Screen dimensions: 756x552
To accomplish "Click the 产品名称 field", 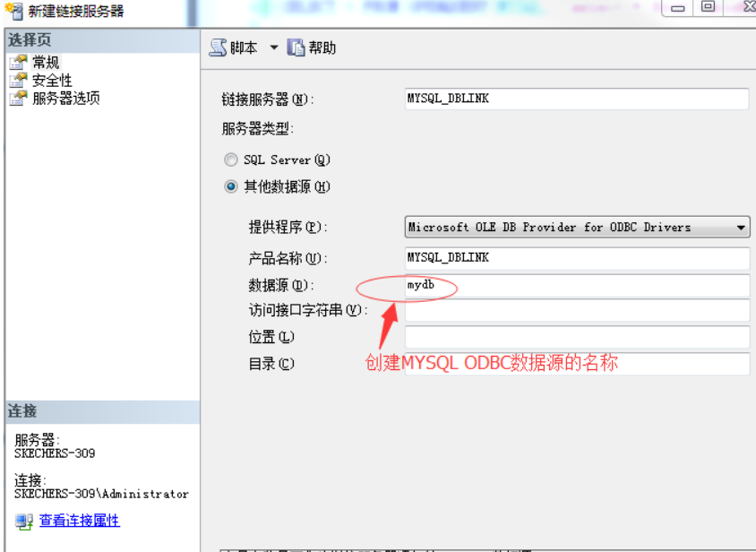I will (577, 258).
